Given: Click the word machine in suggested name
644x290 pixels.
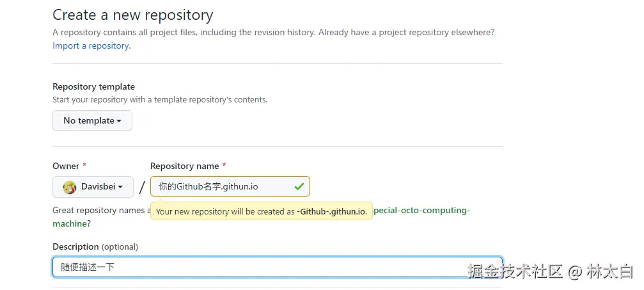Looking at the screenshot, I should [69, 224].
